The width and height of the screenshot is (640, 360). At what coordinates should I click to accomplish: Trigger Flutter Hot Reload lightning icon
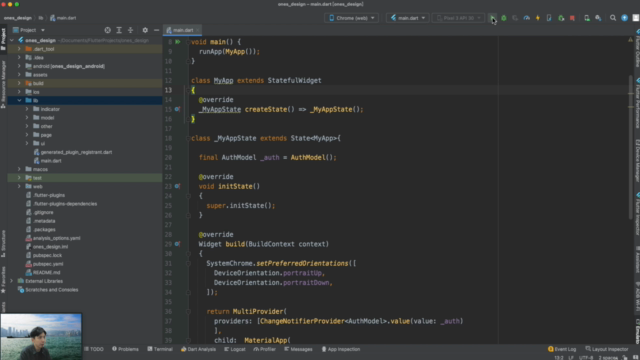(538, 18)
